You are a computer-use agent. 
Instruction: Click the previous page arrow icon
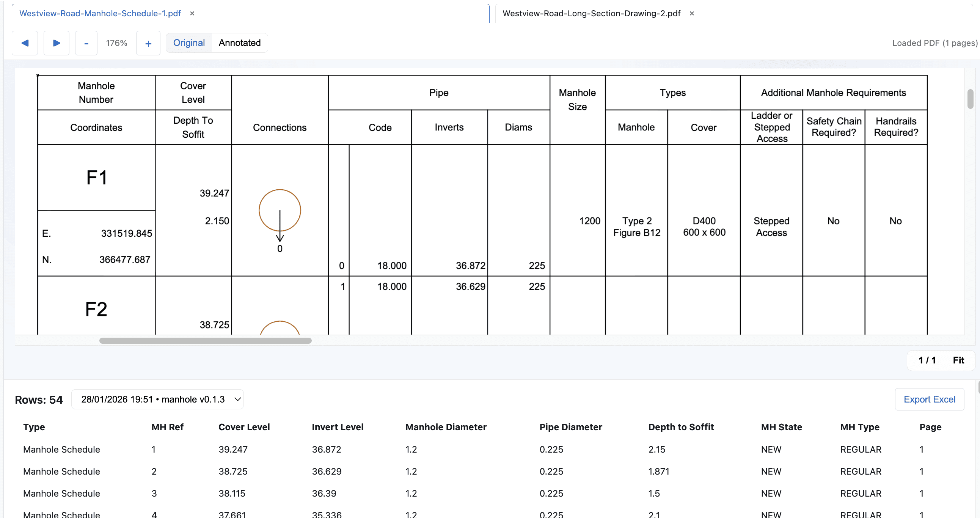[25, 43]
